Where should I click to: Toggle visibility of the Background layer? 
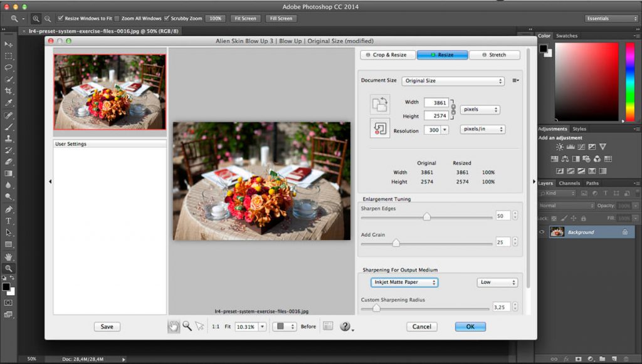542,232
